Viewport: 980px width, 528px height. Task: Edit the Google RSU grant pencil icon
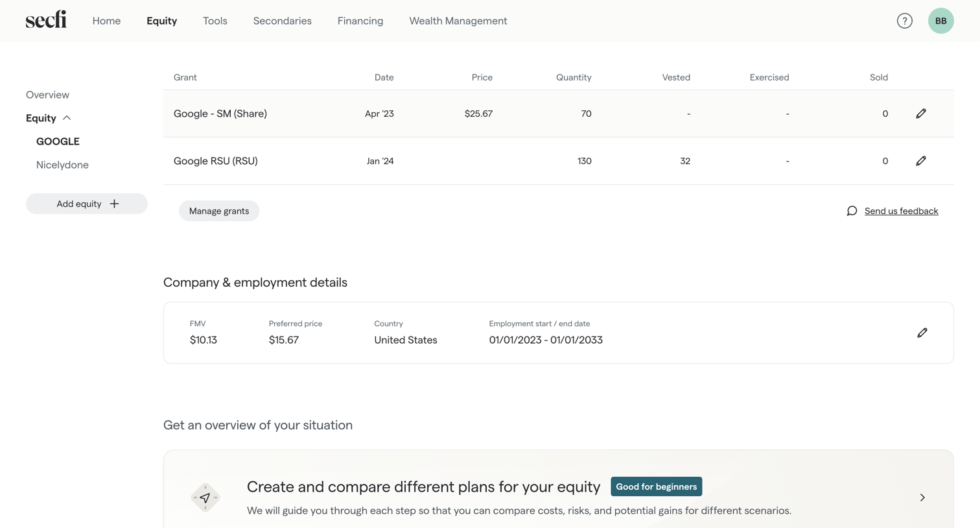tap(920, 161)
